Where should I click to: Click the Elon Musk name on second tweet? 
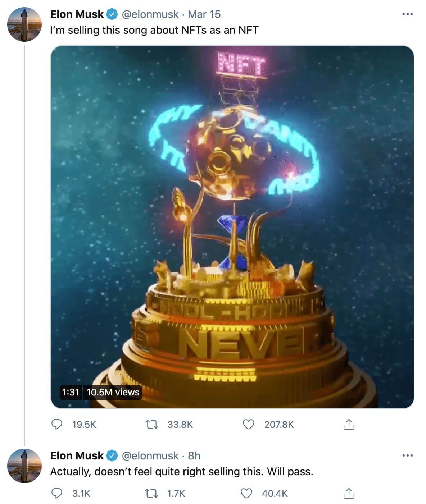(77, 456)
